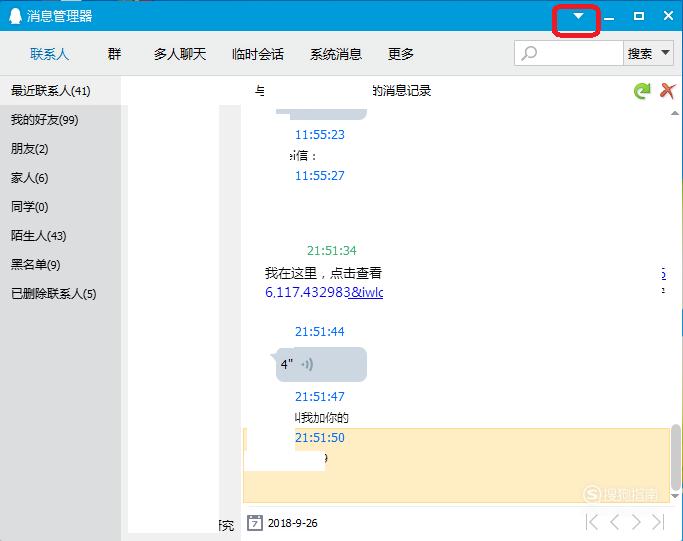Close the 消息管理器 window

coord(668,16)
